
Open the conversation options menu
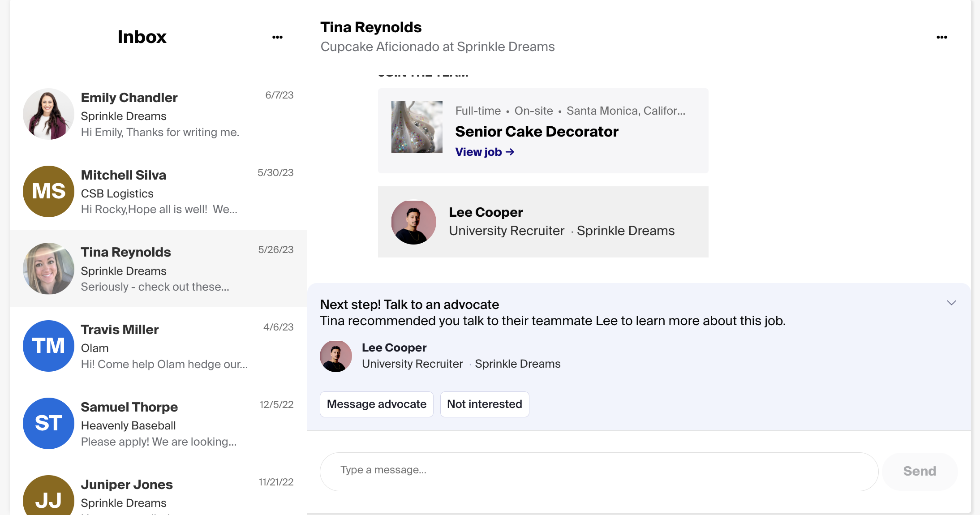(x=942, y=37)
